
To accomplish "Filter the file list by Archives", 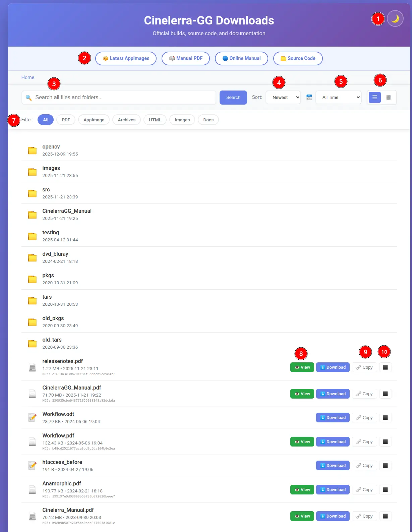I will (126, 120).
